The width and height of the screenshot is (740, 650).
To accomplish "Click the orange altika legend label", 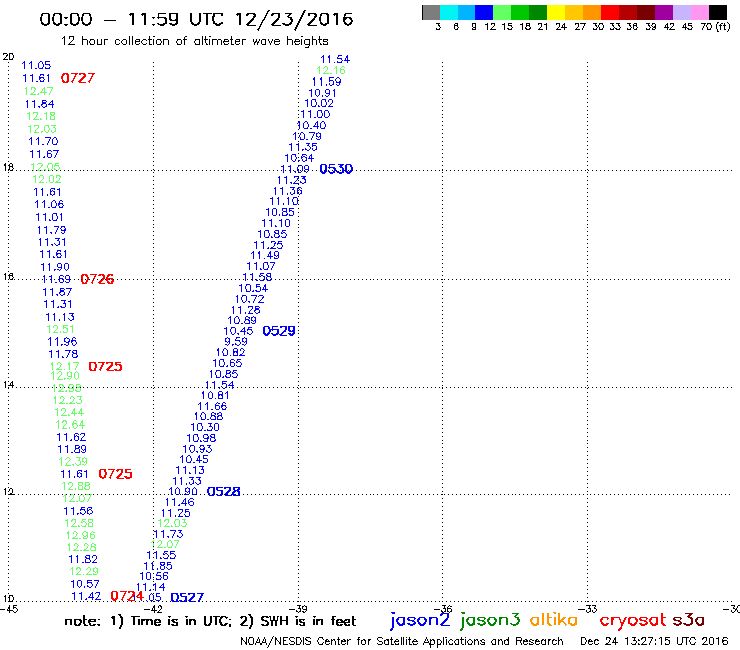I will [x=554, y=619].
